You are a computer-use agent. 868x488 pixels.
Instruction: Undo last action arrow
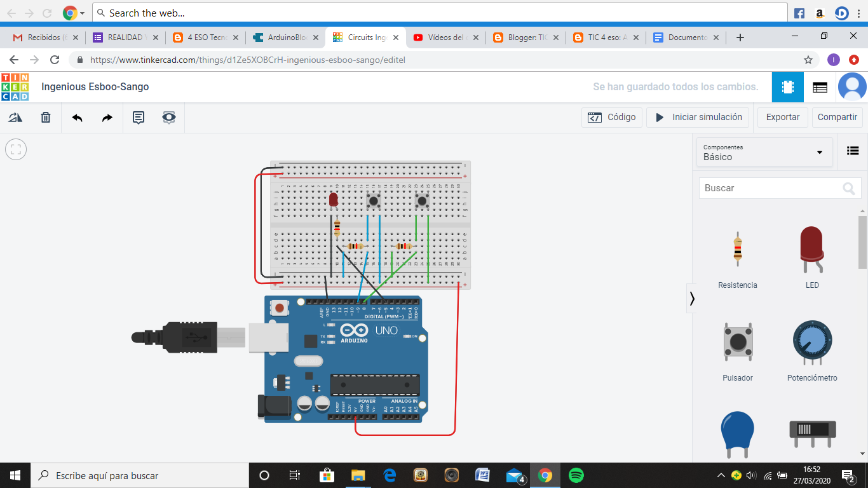77,118
